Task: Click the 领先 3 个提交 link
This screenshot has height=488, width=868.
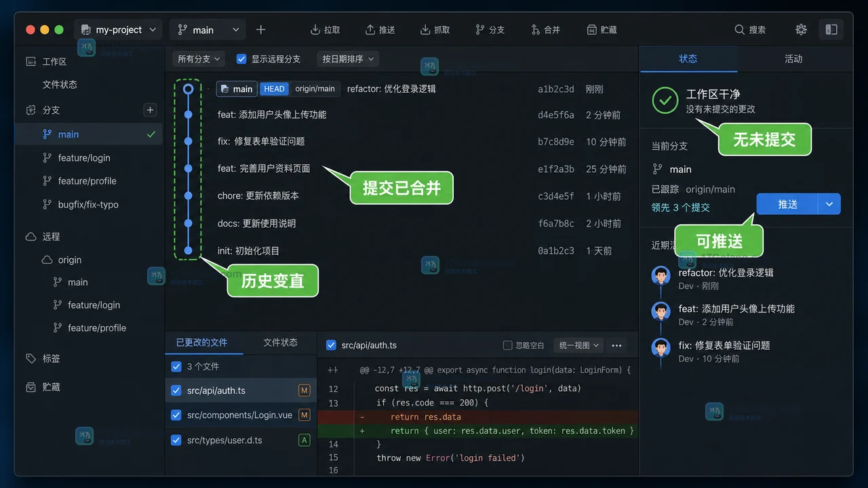Action: 681,207
